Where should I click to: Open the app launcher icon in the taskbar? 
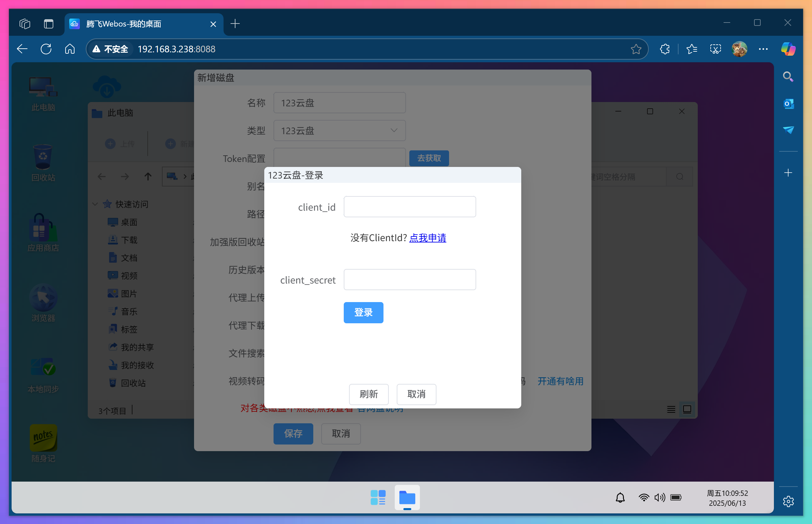point(378,498)
